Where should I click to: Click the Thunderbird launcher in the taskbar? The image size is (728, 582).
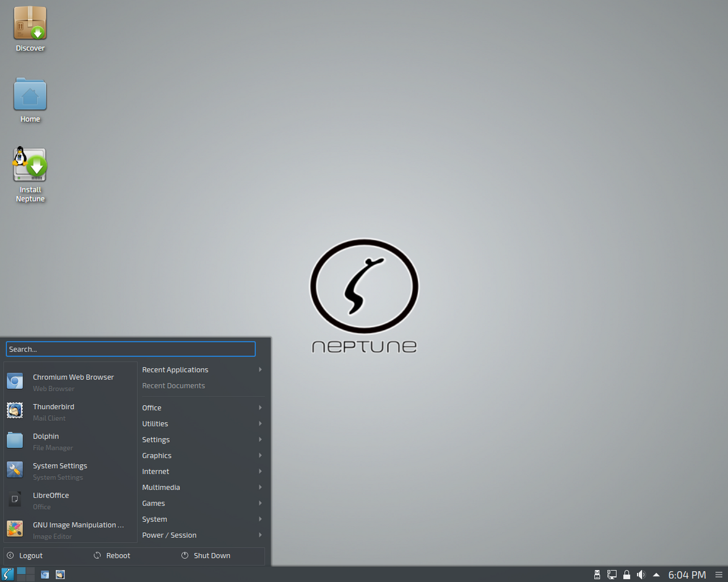tap(60, 574)
